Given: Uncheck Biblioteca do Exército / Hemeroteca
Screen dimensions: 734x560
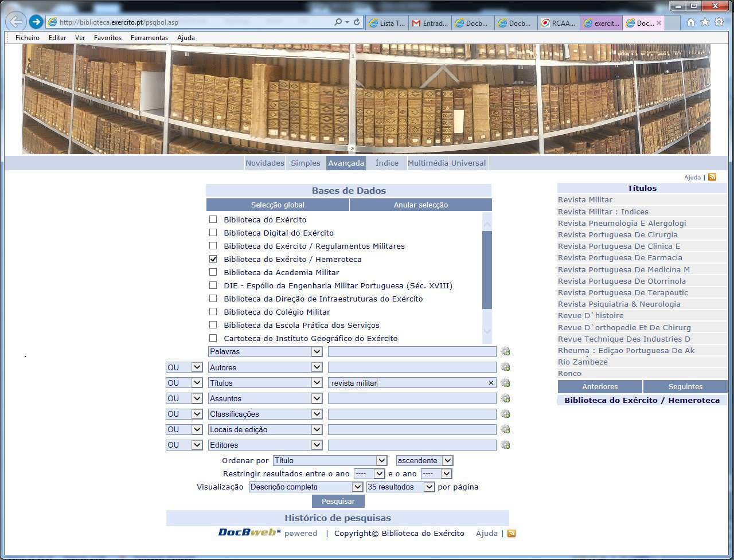Looking at the screenshot, I should pos(213,259).
